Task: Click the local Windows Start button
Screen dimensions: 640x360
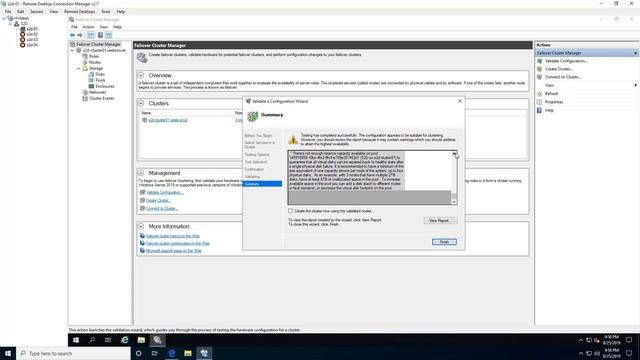Action: [x=8, y=353]
